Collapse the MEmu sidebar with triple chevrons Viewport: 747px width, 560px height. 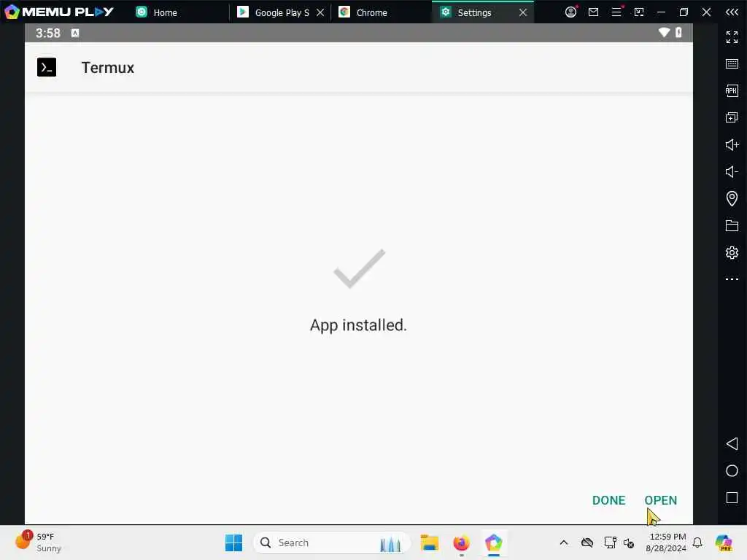point(732,12)
